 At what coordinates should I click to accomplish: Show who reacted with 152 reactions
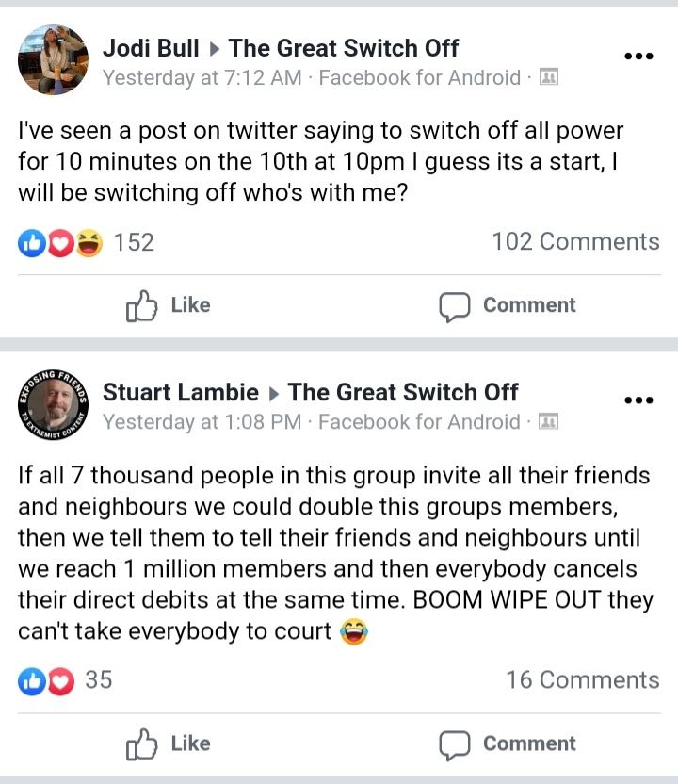click(134, 242)
